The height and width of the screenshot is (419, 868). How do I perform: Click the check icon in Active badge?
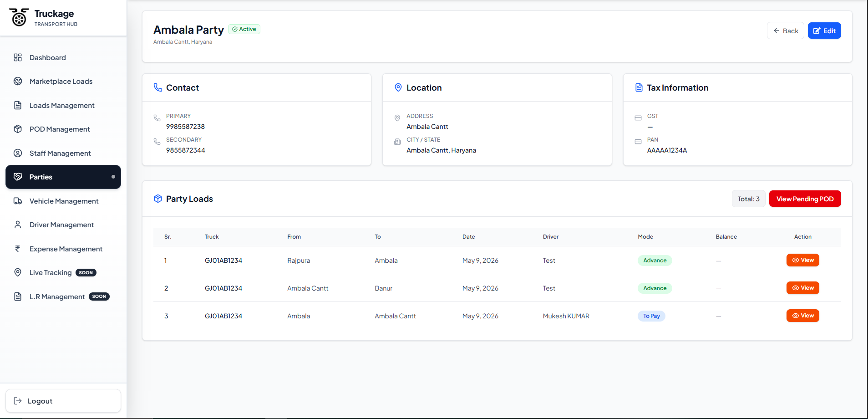point(235,29)
